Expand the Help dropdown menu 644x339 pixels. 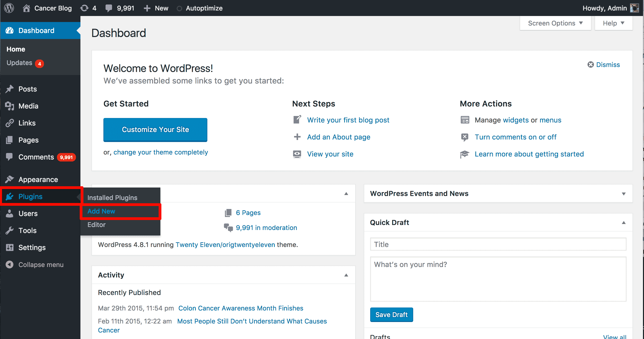(x=615, y=23)
